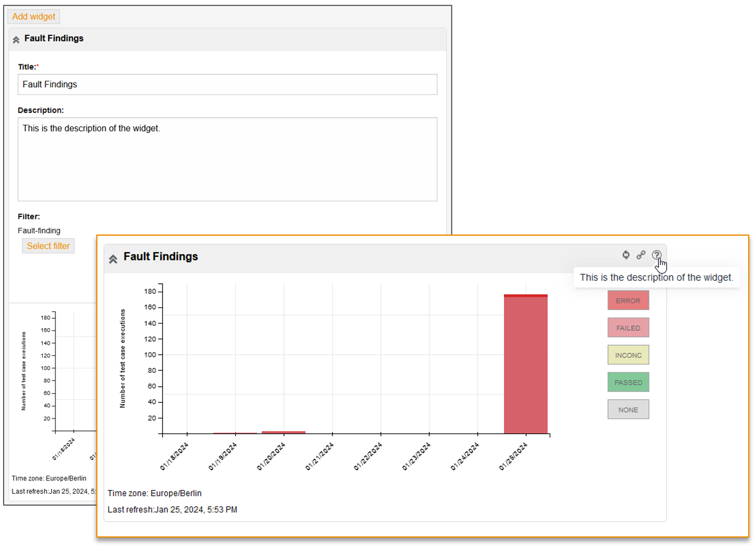Toggle the ERROR series in the legend
This screenshot has height=546, width=756.
628,300
